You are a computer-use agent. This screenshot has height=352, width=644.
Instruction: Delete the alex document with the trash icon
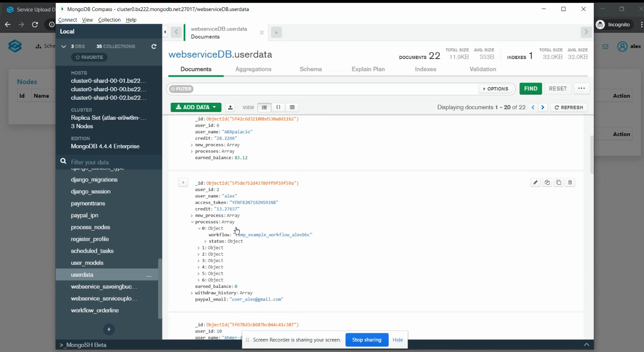pos(570,183)
